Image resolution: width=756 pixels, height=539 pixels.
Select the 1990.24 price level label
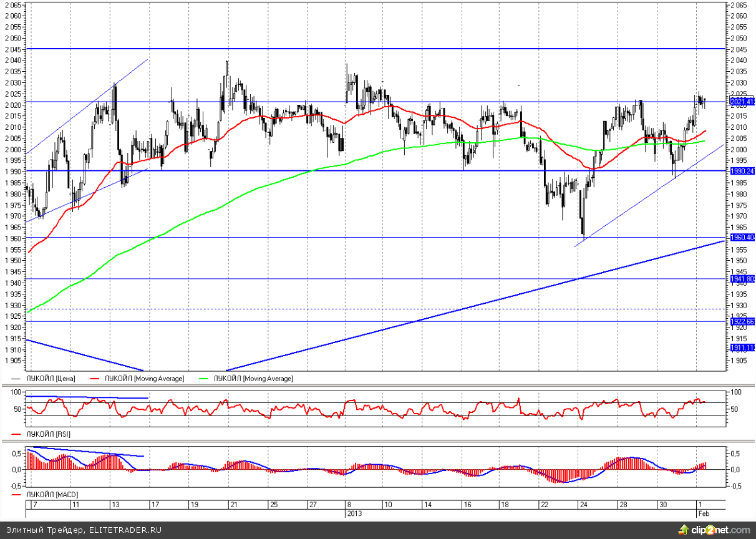[x=742, y=170]
